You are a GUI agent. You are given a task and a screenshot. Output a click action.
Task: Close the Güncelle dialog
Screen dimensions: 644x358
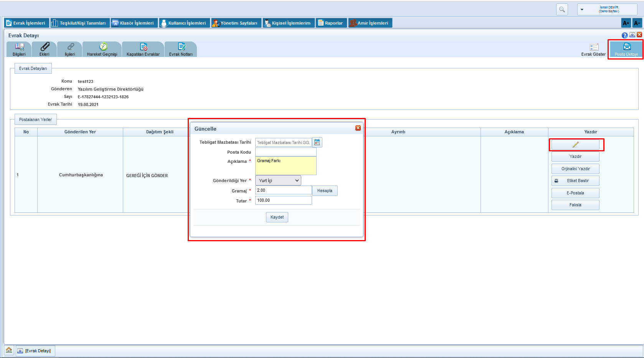click(358, 128)
